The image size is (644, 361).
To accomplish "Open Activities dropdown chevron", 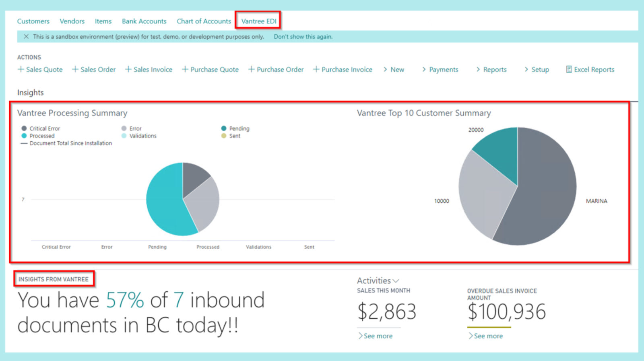I will [396, 281].
